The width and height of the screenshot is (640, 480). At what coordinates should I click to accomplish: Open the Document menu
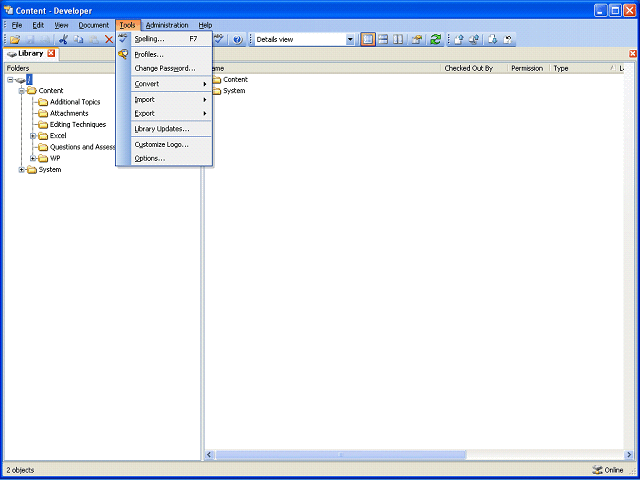94,25
